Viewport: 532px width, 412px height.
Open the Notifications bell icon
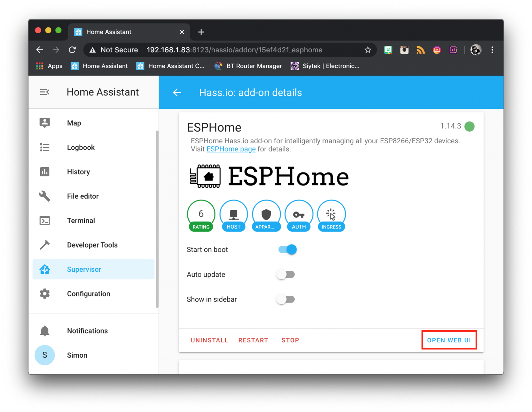44,331
